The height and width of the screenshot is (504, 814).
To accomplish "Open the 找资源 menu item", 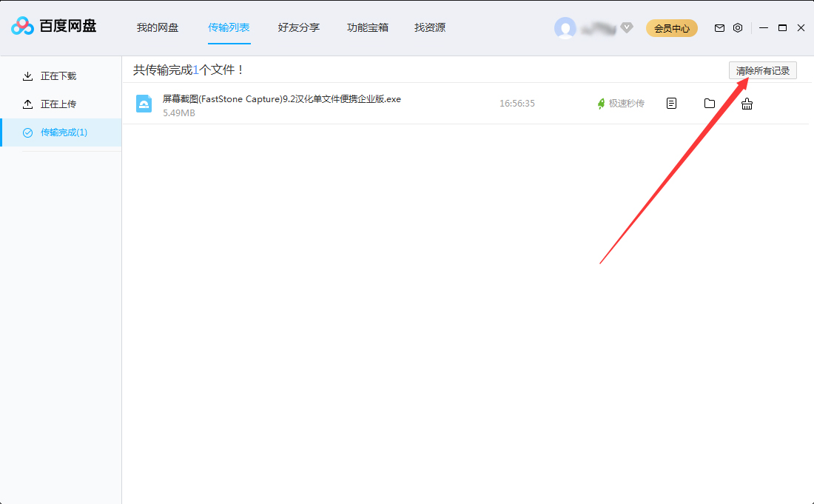I will 429,27.
